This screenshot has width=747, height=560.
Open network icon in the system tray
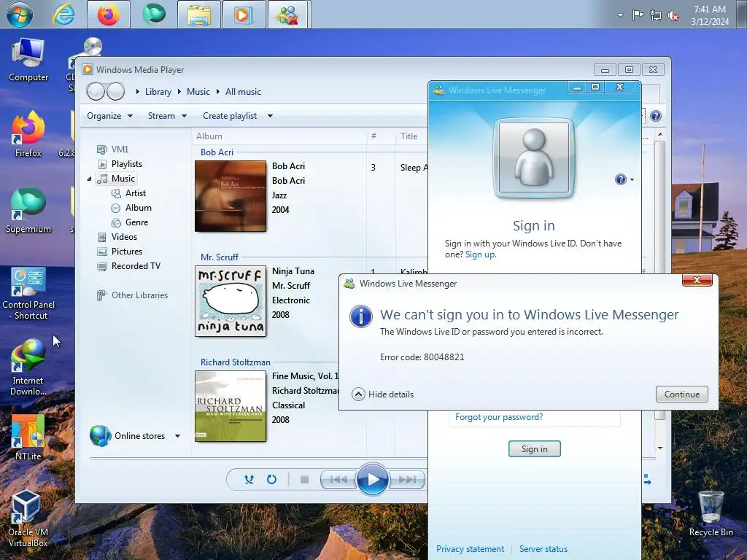pos(656,15)
